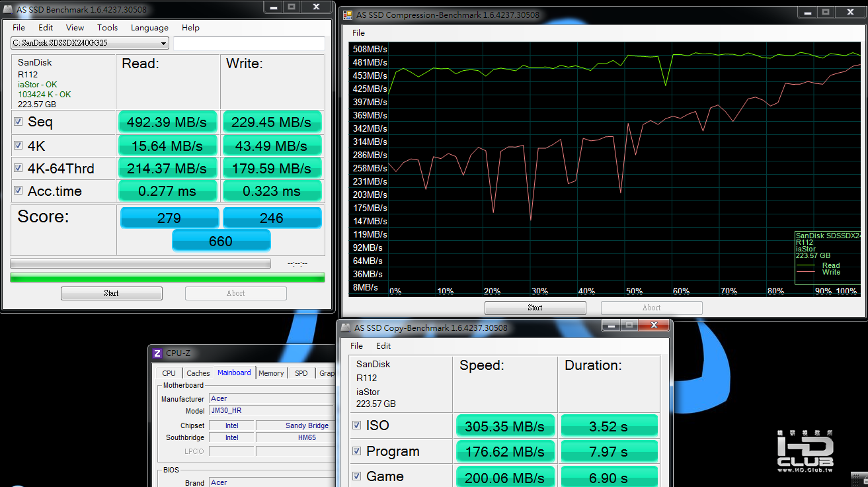The width and height of the screenshot is (868, 487).
Task: Start the AS SSD benchmark
Action: point(112,293)
